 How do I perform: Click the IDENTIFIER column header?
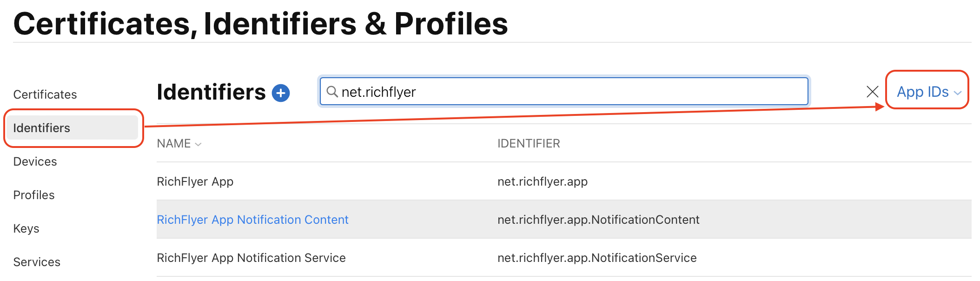pos(529,143)
